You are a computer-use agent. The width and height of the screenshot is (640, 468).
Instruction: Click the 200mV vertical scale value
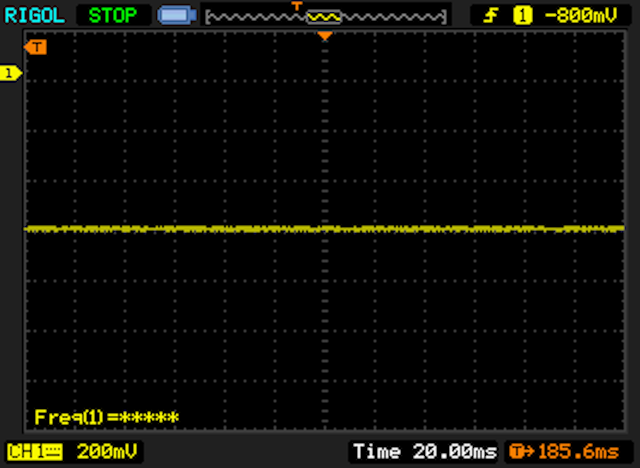click(107, 452)
